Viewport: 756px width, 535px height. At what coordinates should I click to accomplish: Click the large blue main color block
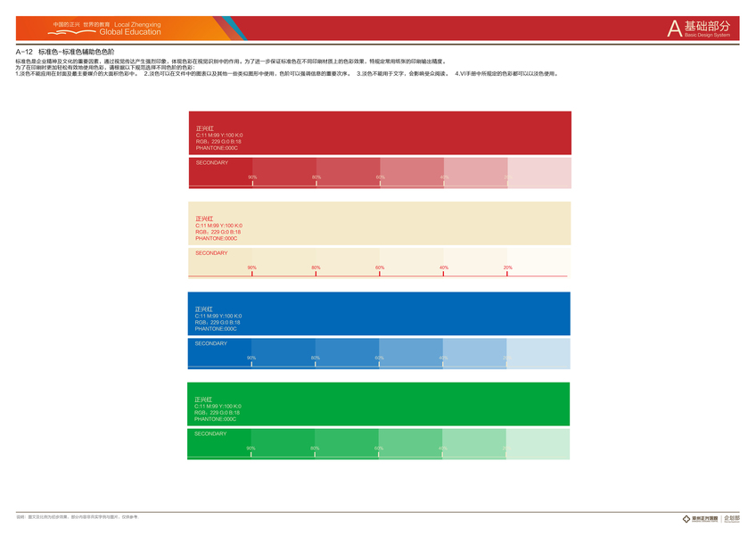379,314
